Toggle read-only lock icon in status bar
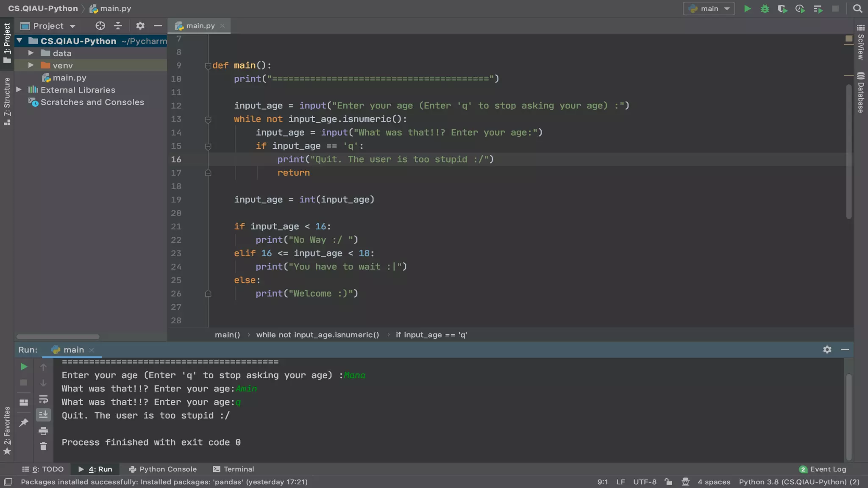 pyautogui.click(x=668, y=482)
